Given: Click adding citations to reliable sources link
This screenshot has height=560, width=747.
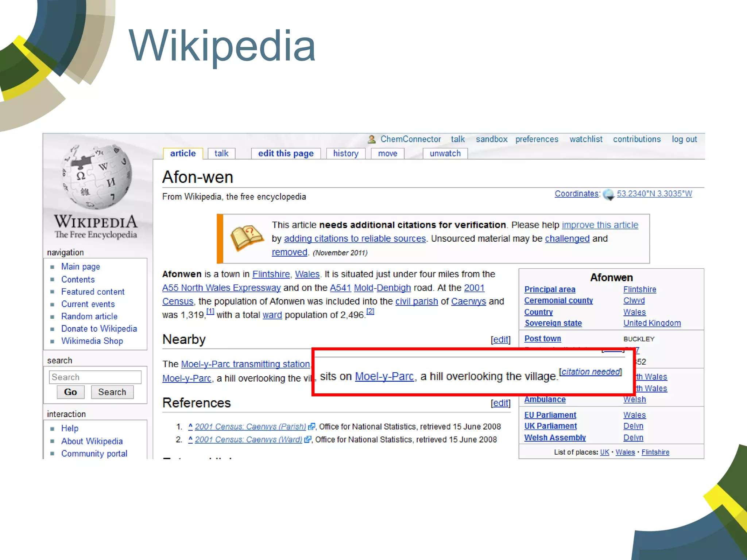Looking at the screenshot, I should (x=355, y=238).
